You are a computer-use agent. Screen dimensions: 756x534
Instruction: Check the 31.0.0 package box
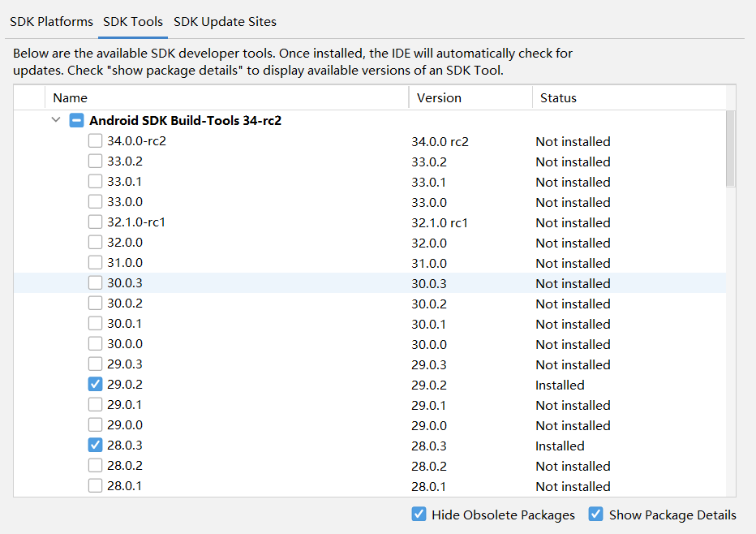pyautogui.click(x=96, y=262)
